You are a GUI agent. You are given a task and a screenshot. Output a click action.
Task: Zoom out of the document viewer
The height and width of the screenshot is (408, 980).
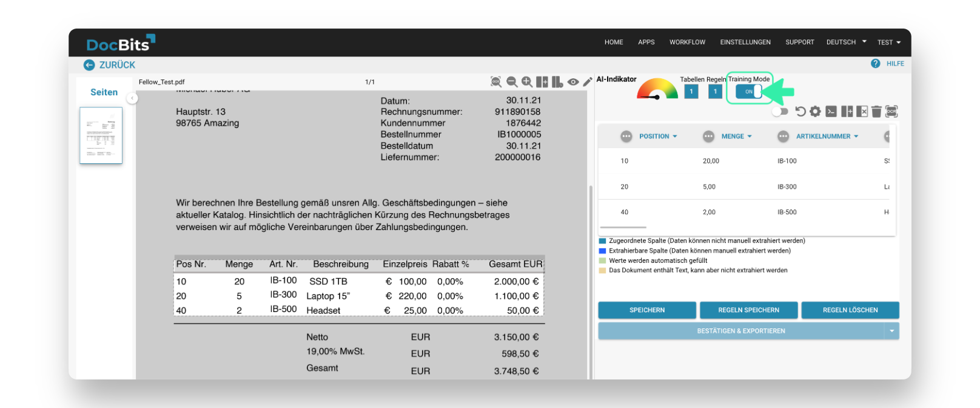[512, 82]
